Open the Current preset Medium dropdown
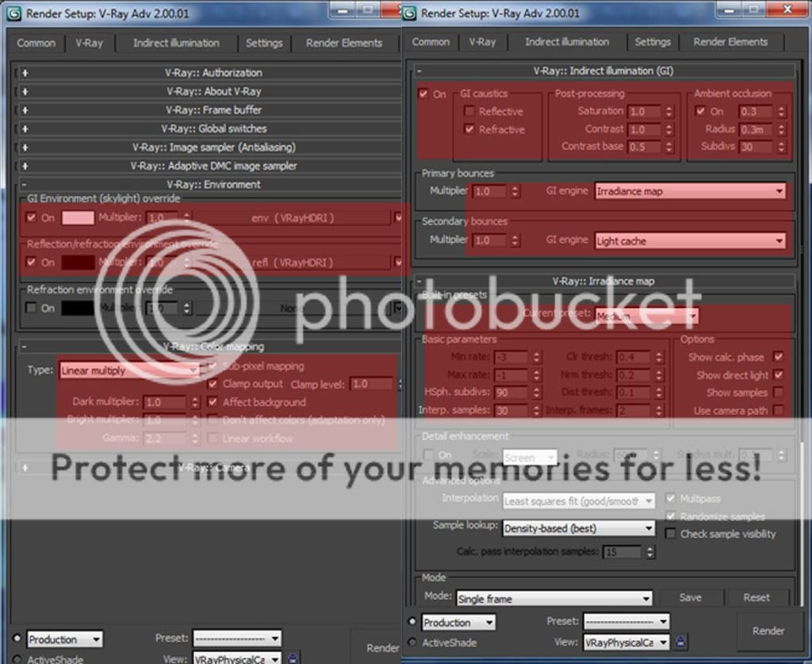 point(646,316)
